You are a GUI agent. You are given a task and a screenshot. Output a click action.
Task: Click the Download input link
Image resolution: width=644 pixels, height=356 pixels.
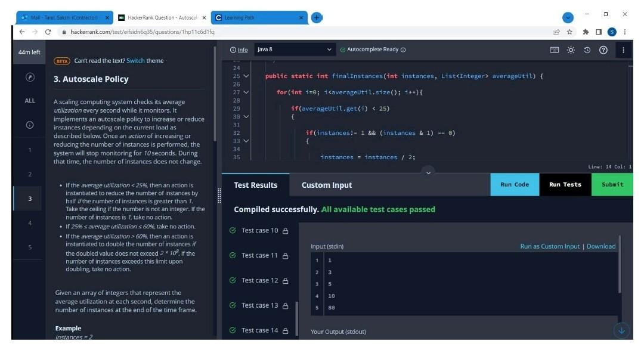(601, 246)
